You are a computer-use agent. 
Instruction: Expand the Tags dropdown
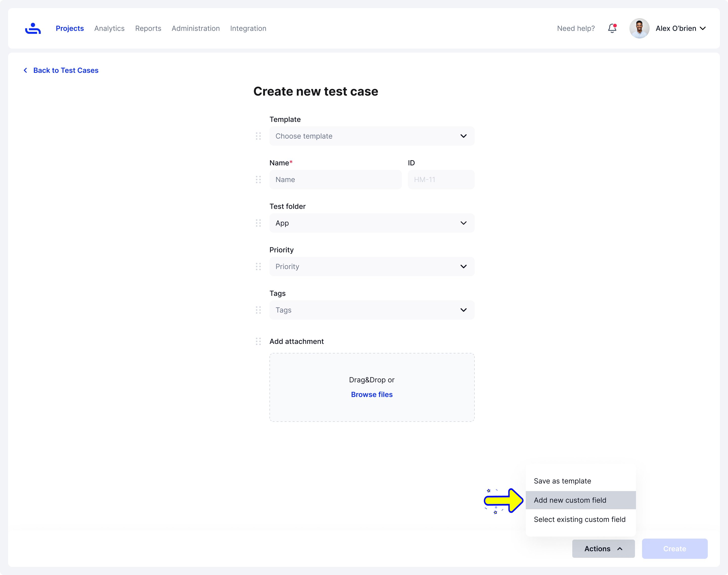click(x=372, y=310)
